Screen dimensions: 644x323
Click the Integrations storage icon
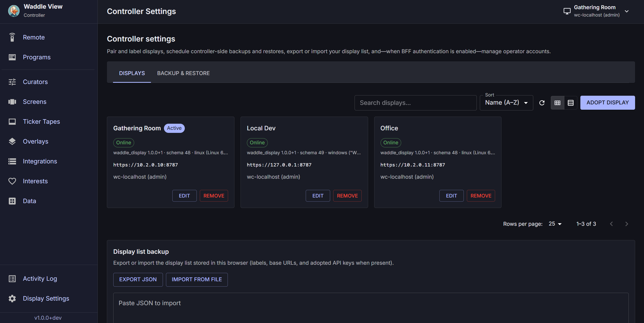tap(12, 161)
